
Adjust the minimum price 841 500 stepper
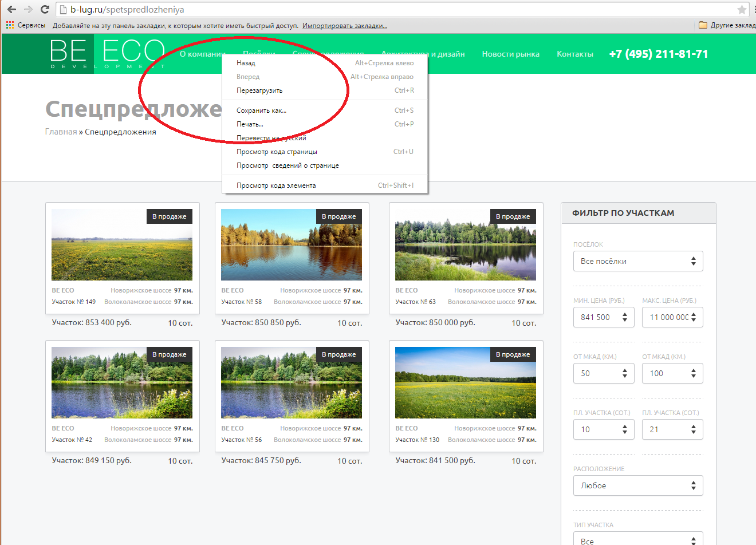624,317
